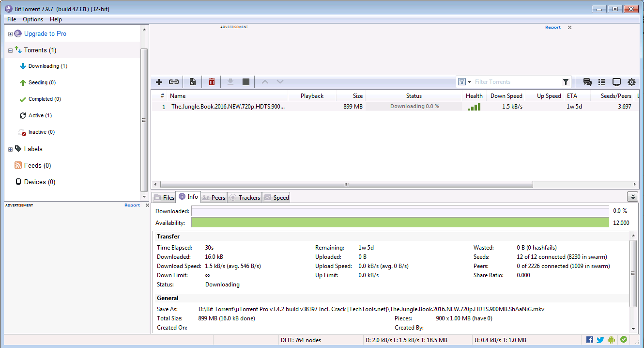Image resolution: width=644 pixels, height=348 pixels.
Task: Open the Help menu
Action: [x=56, y=19]
